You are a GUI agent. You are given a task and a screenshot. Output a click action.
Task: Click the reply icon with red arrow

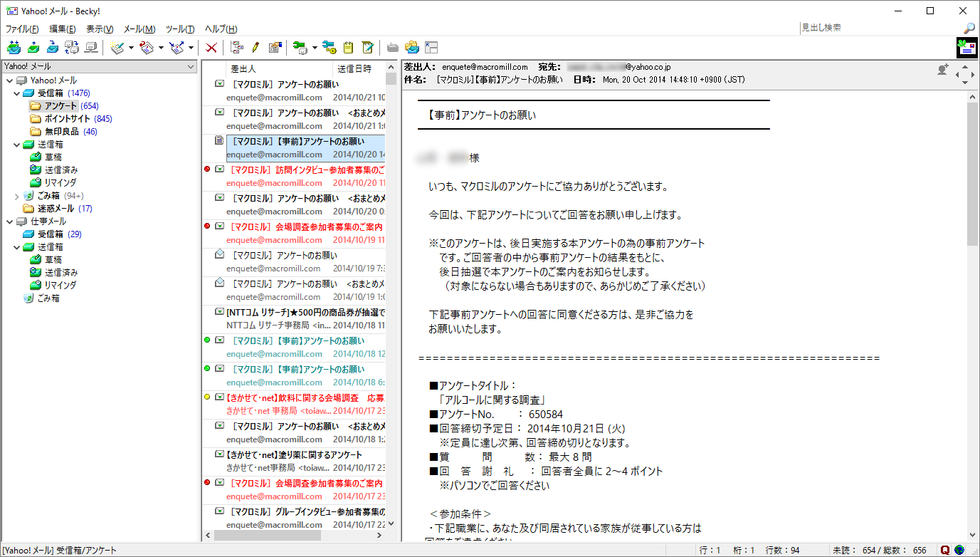[x=147, y=48]
